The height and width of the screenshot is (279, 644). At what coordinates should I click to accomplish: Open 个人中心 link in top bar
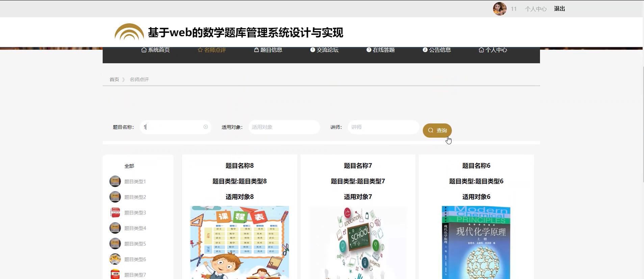pos(536,9)
